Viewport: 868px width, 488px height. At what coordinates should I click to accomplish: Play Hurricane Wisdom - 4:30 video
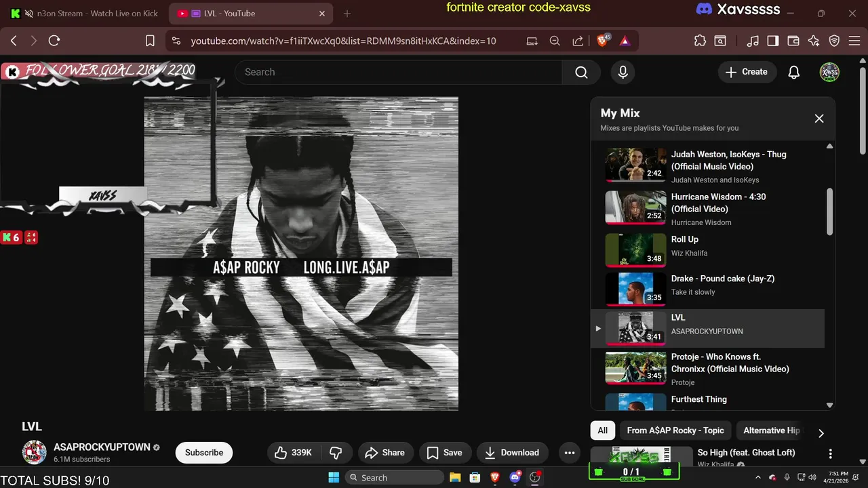click(707, 207)
